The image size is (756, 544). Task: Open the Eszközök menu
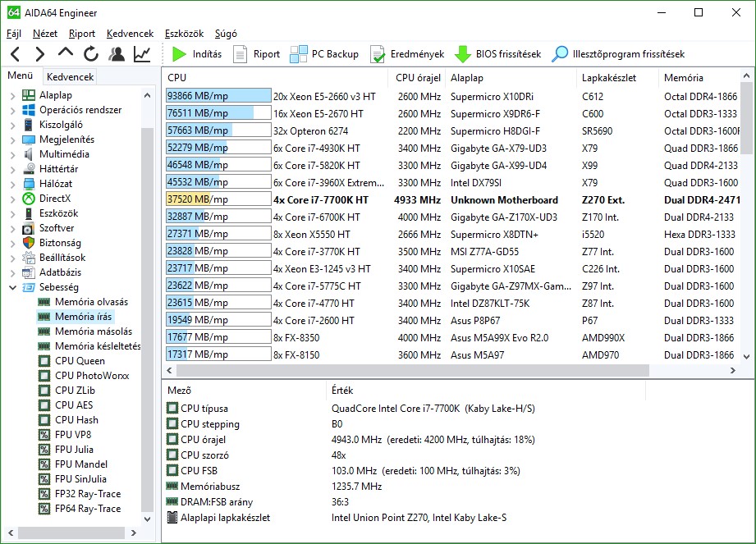click(x=184, y=34)
